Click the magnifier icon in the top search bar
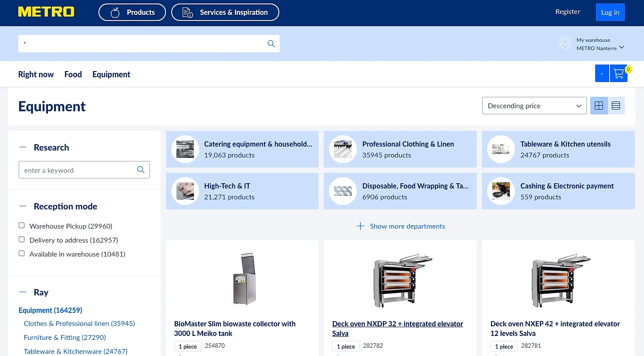 (271, 44)
